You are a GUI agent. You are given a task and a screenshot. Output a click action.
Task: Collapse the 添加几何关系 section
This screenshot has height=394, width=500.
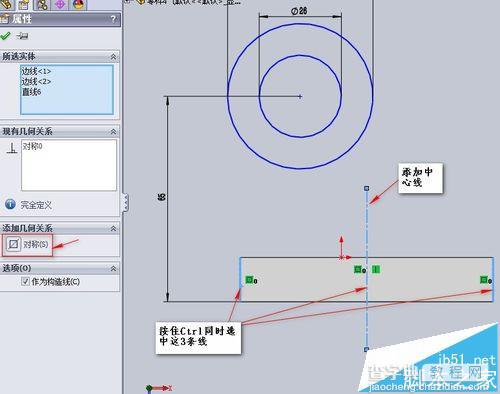tap(113, 229)
